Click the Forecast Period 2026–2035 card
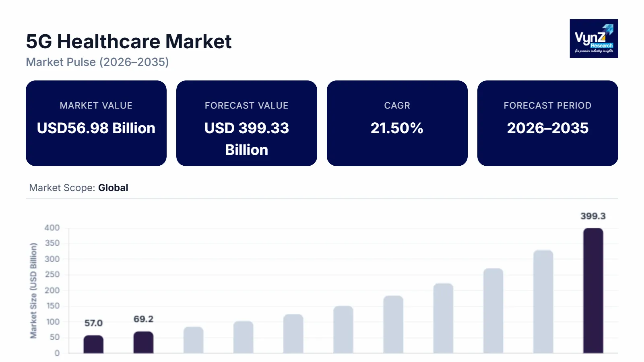This screenshot has height=362, width=644. tap(548, 123)
